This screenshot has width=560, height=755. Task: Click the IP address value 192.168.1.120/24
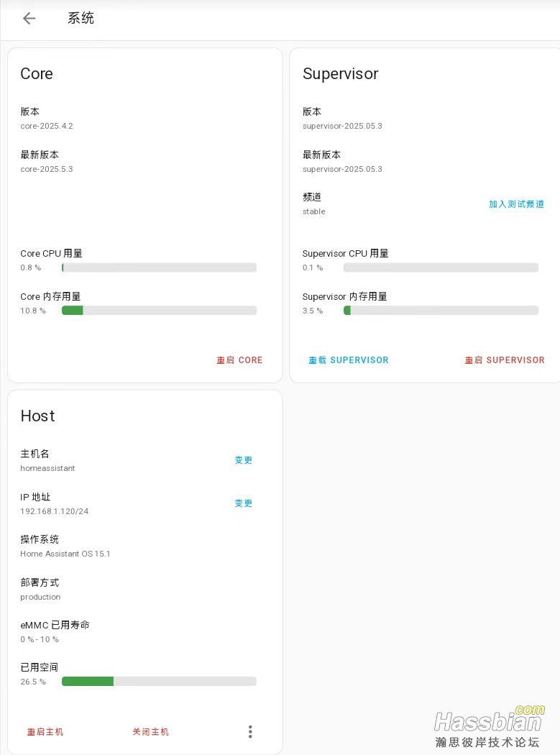click(x=55, y=511)
